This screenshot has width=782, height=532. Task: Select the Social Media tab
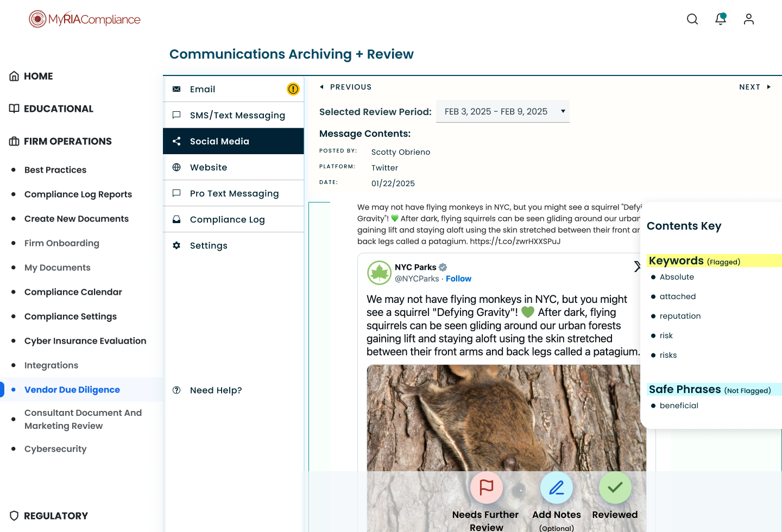click(234, 141)
